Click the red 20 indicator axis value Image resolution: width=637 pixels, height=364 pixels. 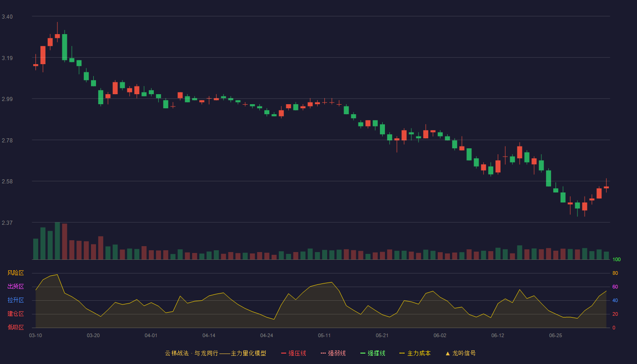[615, 314]
